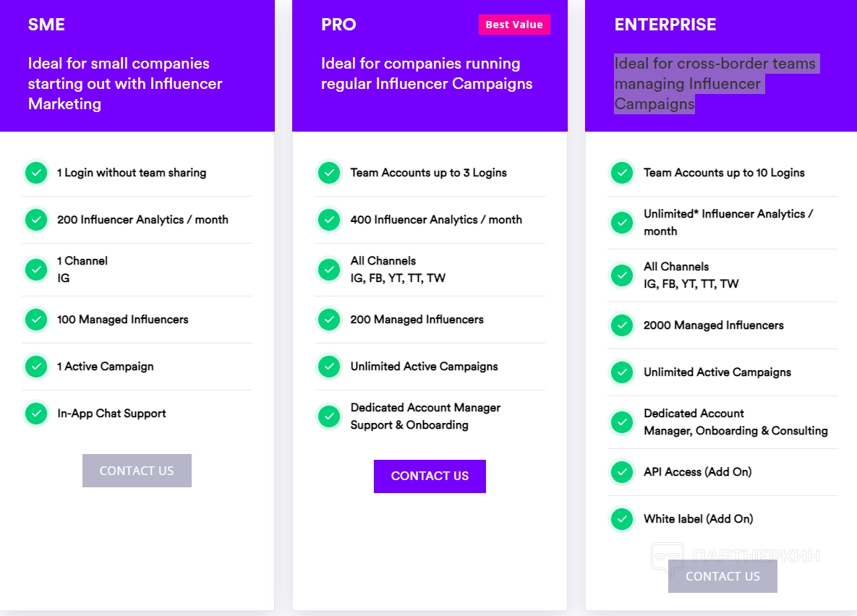Screen dimensions: 857x616
Task: Select the ENTERPRISE plan heading
Action: [665, 25]
